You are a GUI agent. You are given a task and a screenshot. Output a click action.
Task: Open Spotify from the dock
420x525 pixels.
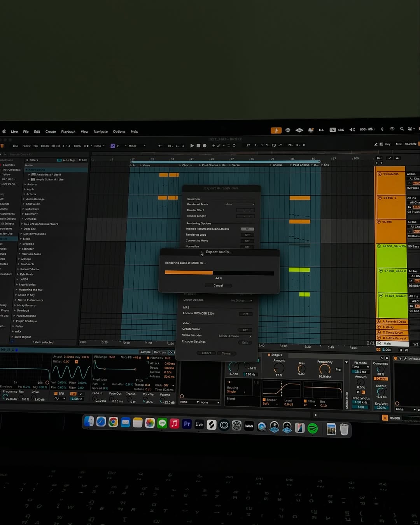point(313,429)
